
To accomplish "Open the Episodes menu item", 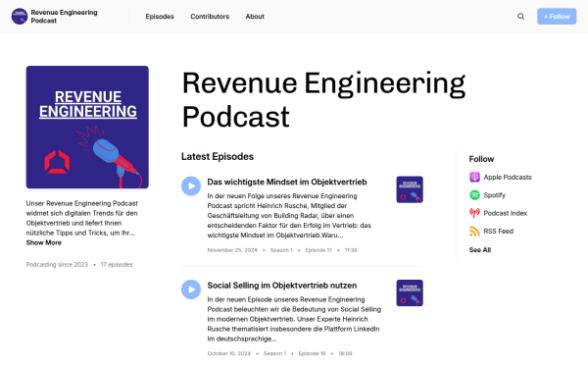I will click(x=160, y=17).
